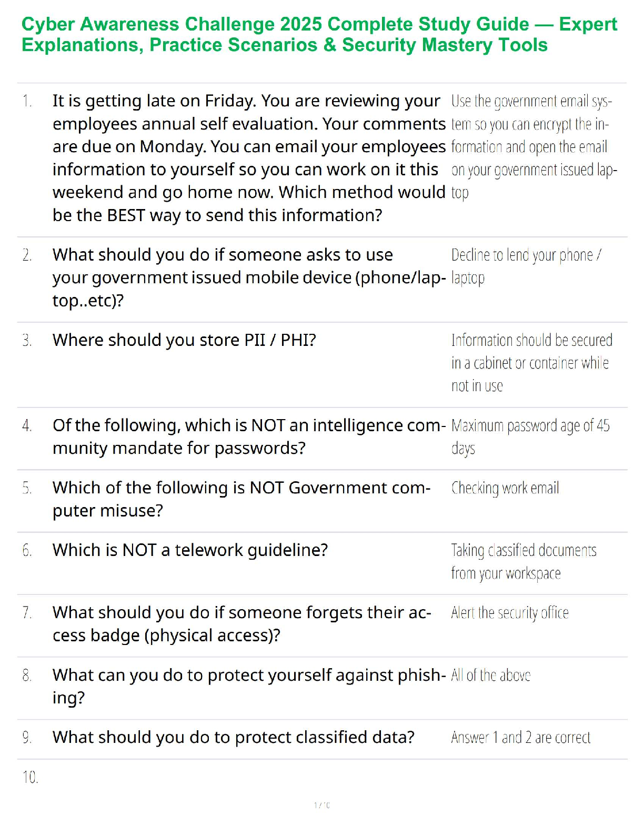Viewport: 644px width, 834px height.
Task: Select the 'Decline to lend your phone / laptop' answer
Action: tap(526, 266)
